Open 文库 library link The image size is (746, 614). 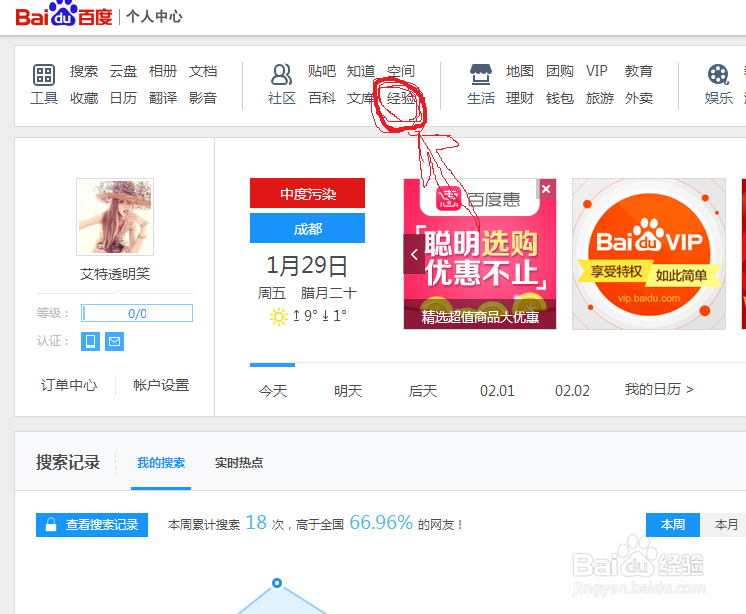pos(361,98)
